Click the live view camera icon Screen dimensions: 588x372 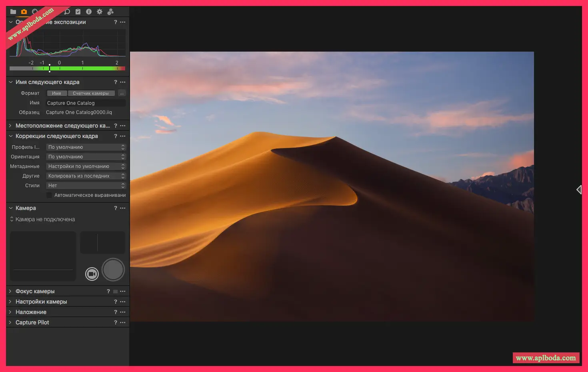tap(92, 274)
